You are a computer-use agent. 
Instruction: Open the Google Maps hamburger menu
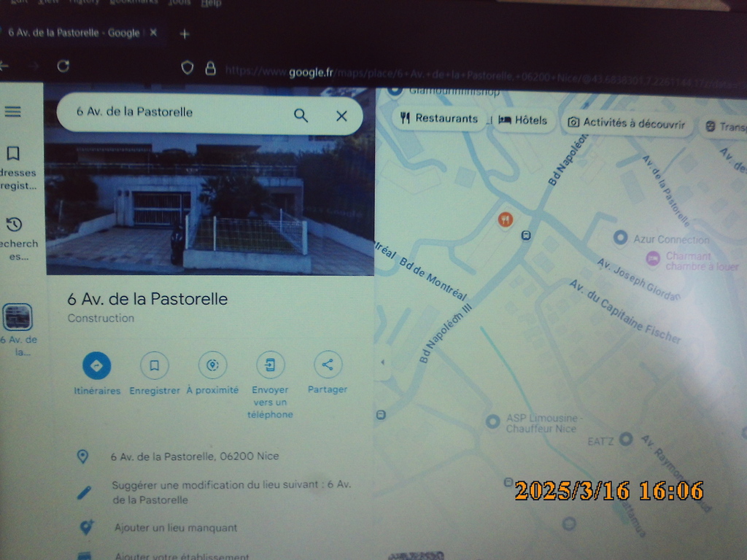[13, 112]
